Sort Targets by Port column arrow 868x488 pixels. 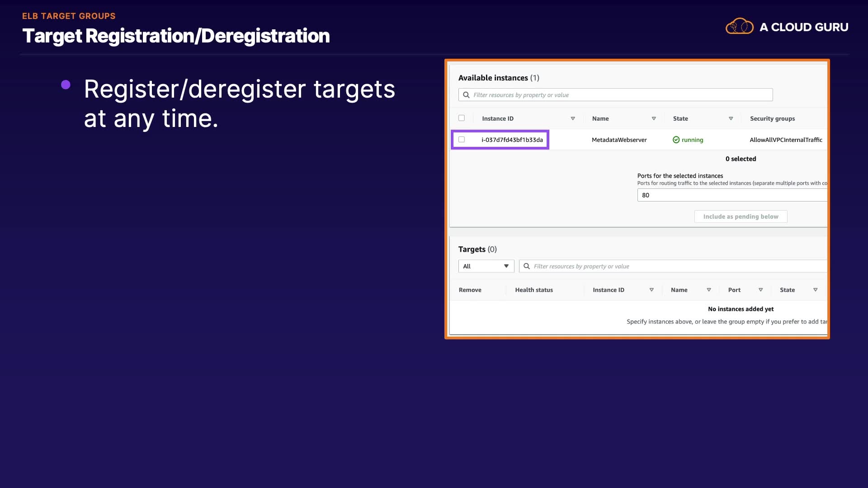pyautogui.click(x=760, y=290)
